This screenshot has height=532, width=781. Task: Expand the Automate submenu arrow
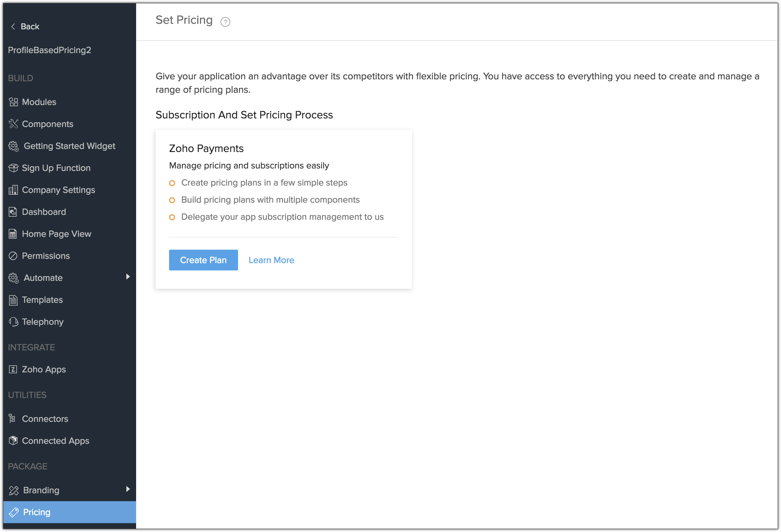128,277
